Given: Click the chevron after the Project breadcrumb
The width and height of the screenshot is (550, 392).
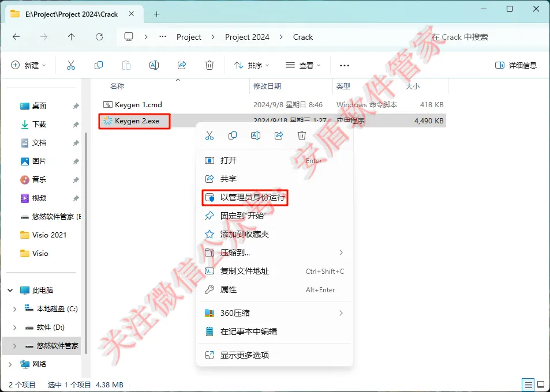Looking at the screenshot, I should (x=213, y=37).
